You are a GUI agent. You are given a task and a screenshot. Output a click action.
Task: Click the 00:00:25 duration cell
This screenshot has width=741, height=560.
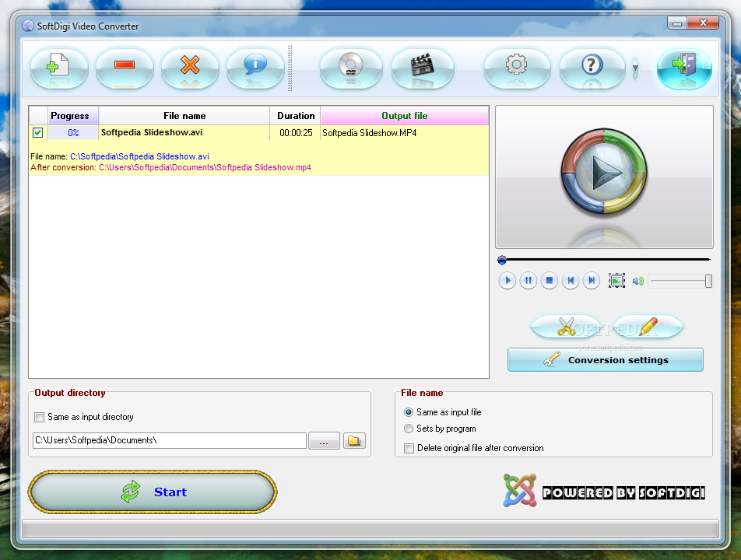coord(296,133)
